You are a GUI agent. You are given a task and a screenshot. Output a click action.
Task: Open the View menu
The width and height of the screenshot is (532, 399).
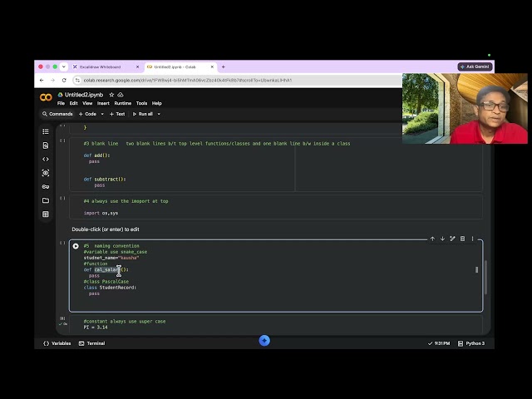point(87,103)
